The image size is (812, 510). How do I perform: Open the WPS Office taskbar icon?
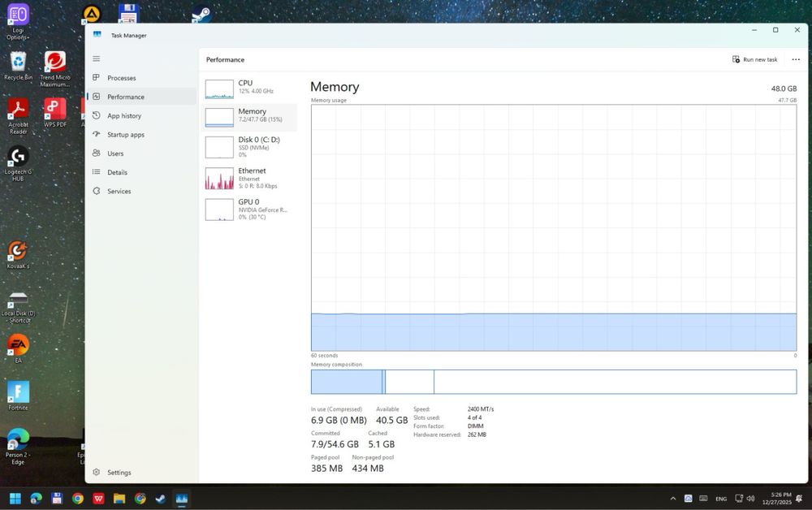click(98, 499)
